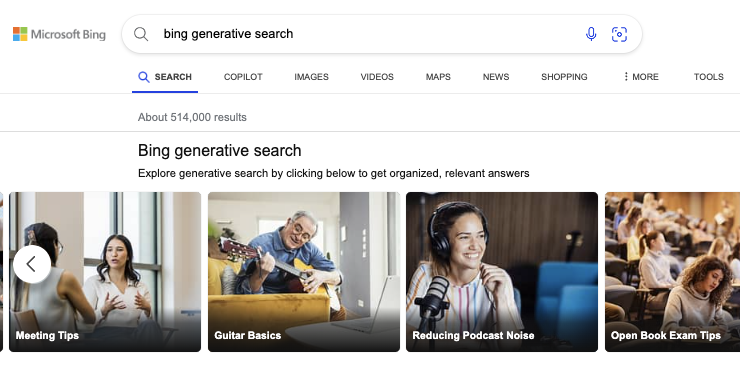Switch to the COPILOT tab
The image size is (740, 372).
coord(243,76)
